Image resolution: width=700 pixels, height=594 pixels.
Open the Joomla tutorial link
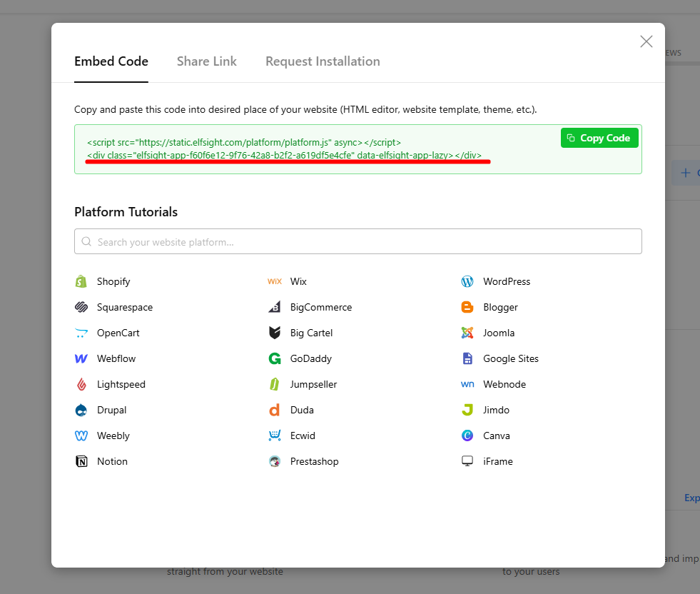tap(499, 333)
